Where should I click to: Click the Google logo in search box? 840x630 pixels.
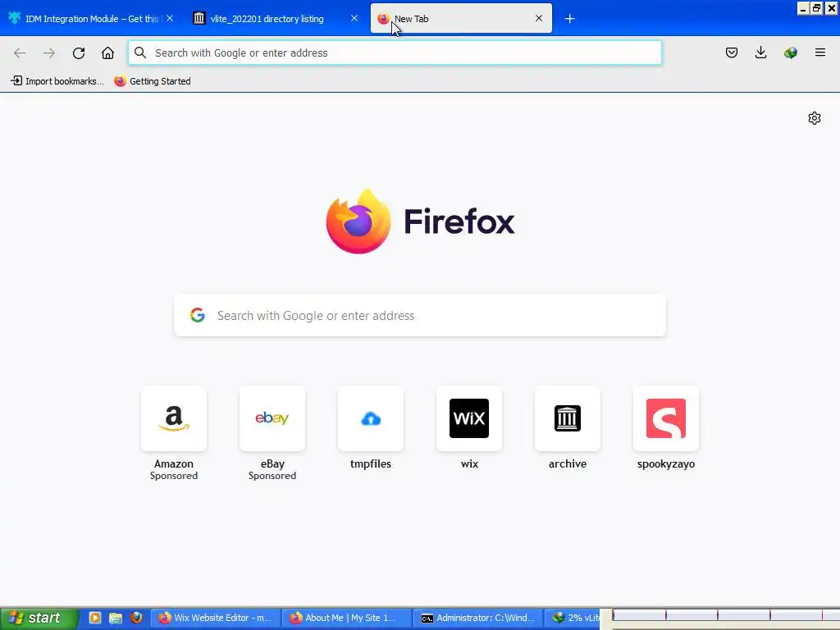[198, 315]
